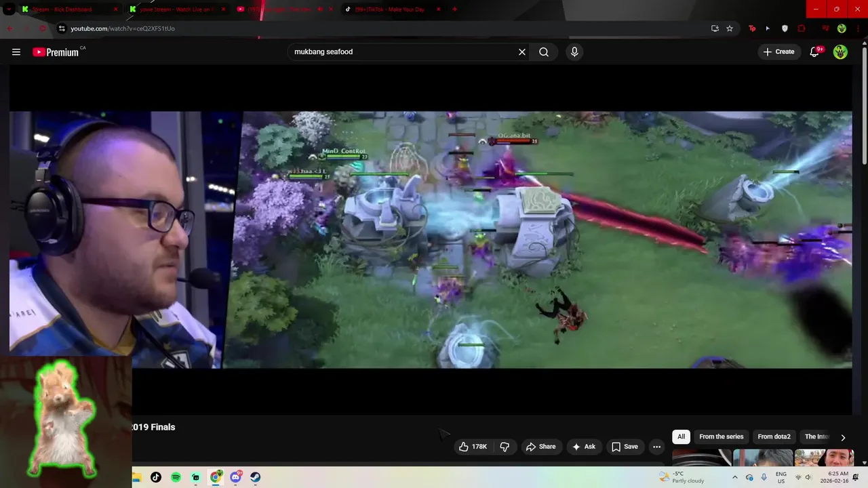Open TikTok from the taskbar

click(156, 477)
